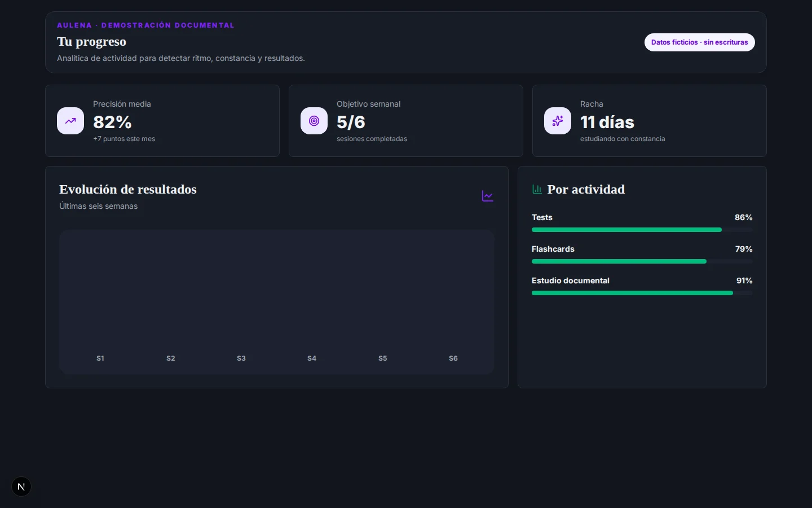Click the 'Por actividad' heading
The width and height of the screenshot is (812, 508).
pos(586,189)
